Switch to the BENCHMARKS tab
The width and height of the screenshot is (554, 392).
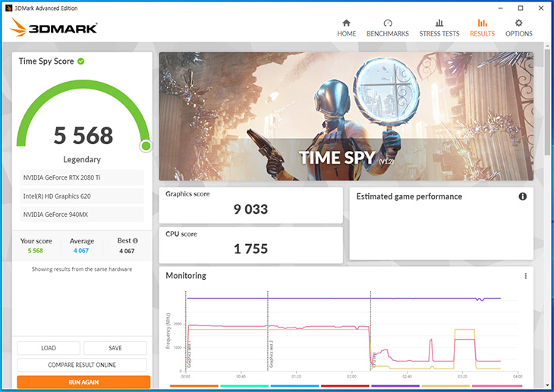[x=388, y=28]
